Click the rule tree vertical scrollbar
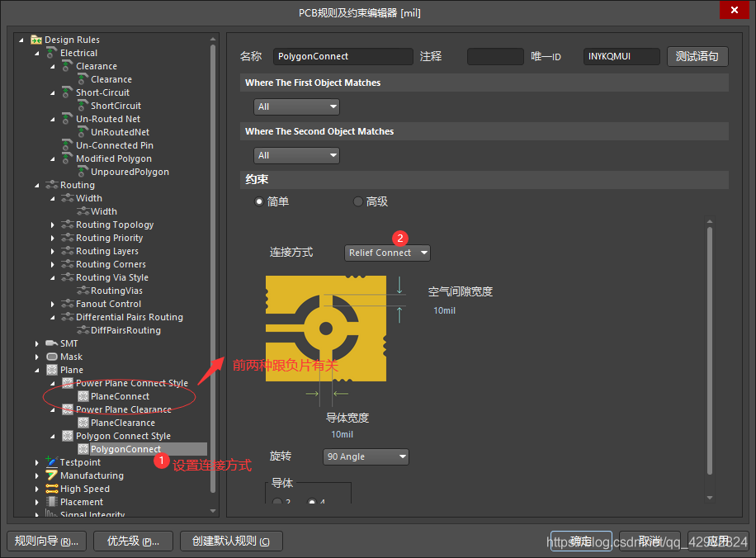 click(214, 248)
